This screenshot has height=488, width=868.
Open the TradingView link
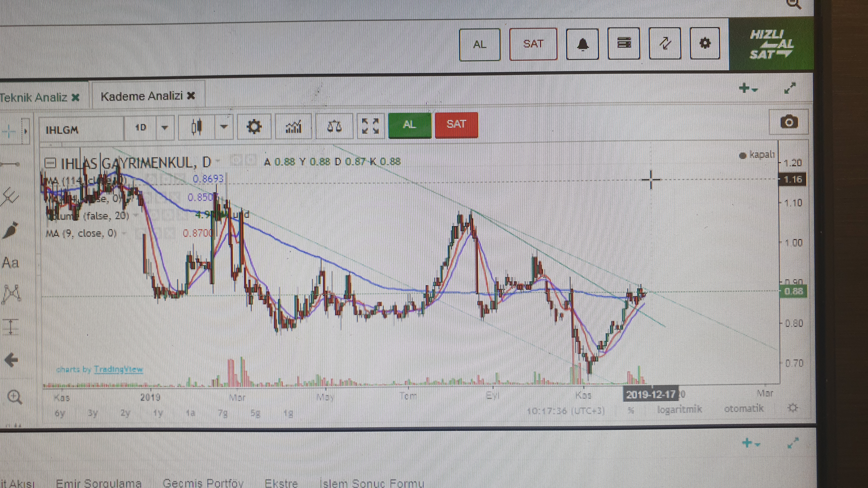(x=118, y=370)
